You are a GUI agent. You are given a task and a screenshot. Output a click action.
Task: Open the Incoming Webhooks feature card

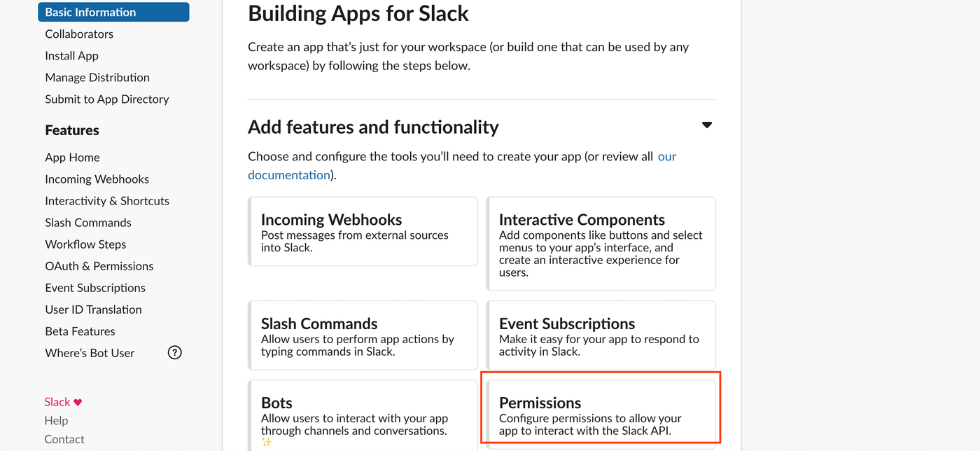click(363, 231)
